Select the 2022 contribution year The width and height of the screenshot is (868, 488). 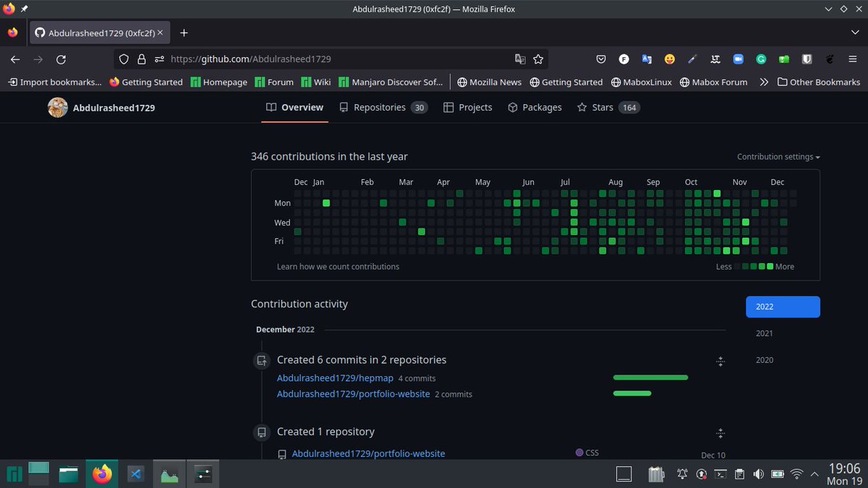783,307
